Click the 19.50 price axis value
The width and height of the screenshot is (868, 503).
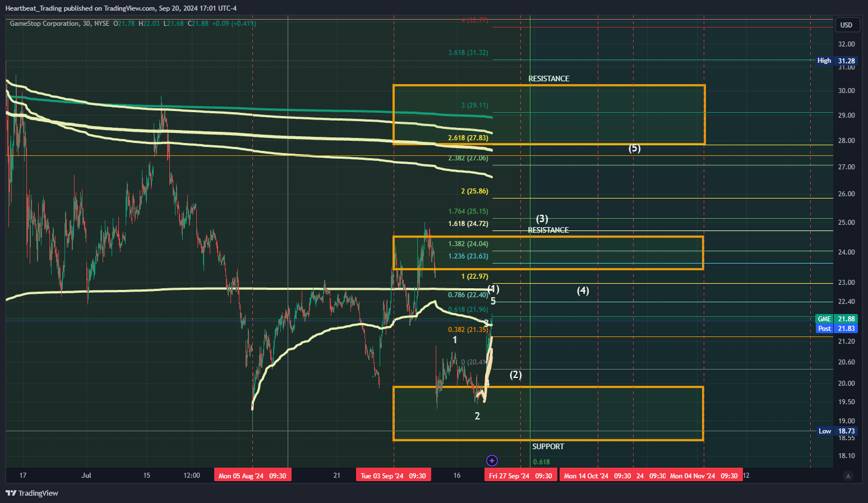(846, 402)
